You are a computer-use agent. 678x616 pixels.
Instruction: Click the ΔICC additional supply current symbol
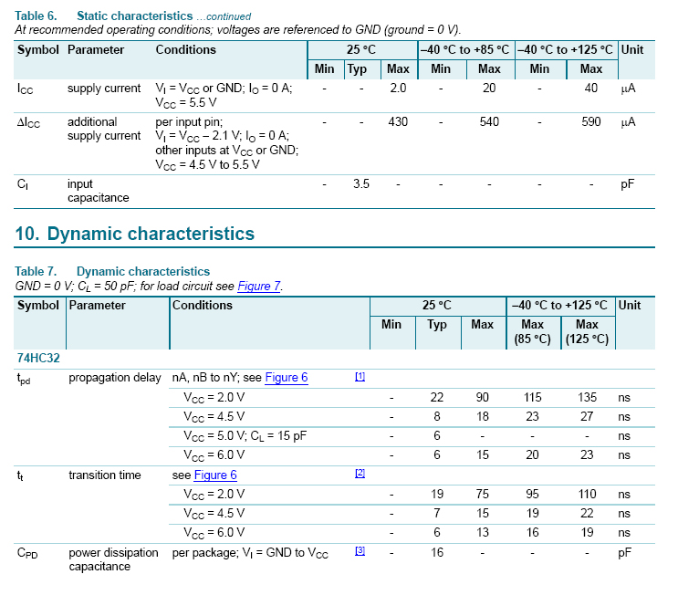[x=29, y=122]
